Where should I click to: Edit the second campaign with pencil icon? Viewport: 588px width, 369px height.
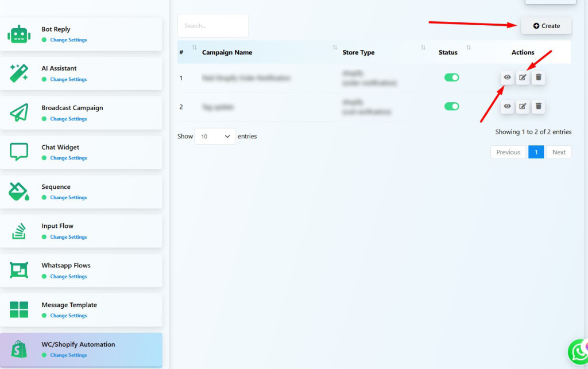[523, 106]
